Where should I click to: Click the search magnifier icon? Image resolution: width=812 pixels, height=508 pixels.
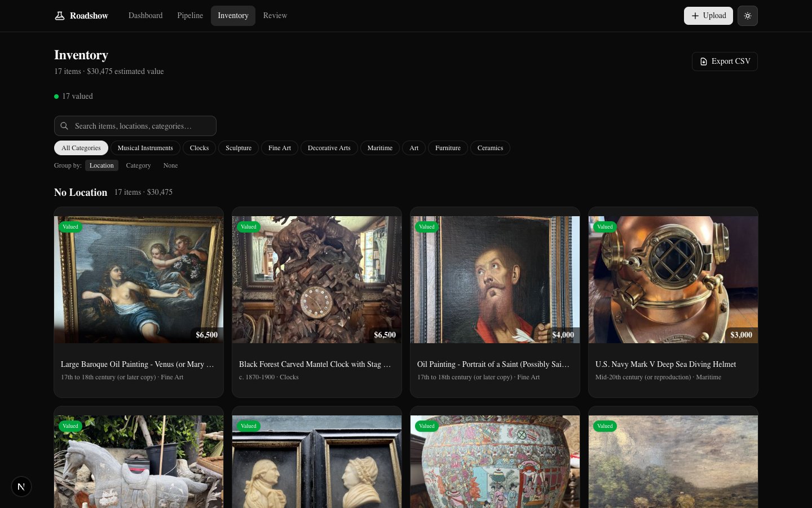(x=64, y=126)
